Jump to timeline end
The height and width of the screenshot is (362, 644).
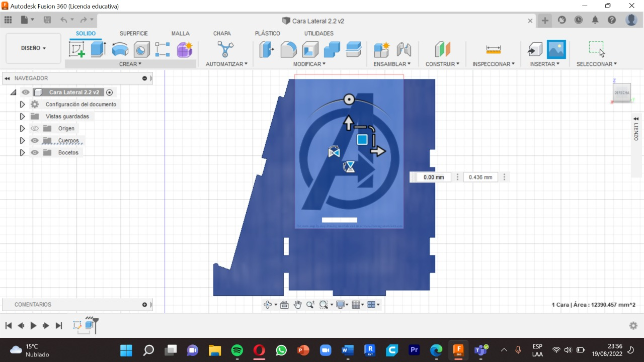pos(59,326)
